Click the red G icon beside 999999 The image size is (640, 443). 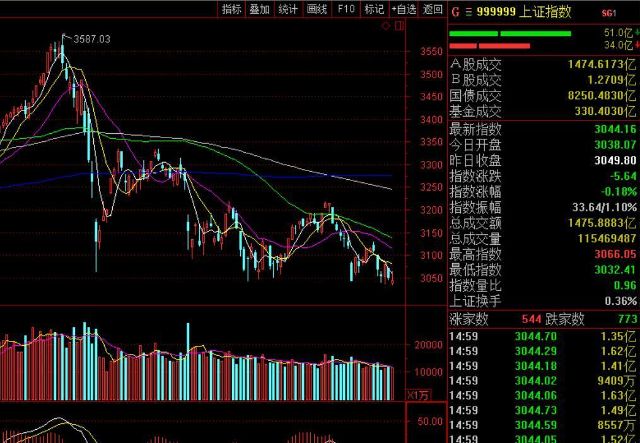456,12
